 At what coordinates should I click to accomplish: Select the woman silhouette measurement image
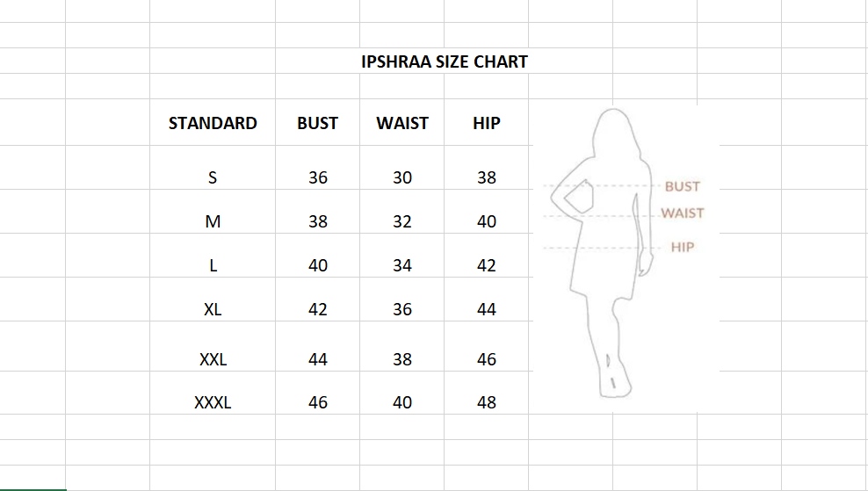pos(624,255)
